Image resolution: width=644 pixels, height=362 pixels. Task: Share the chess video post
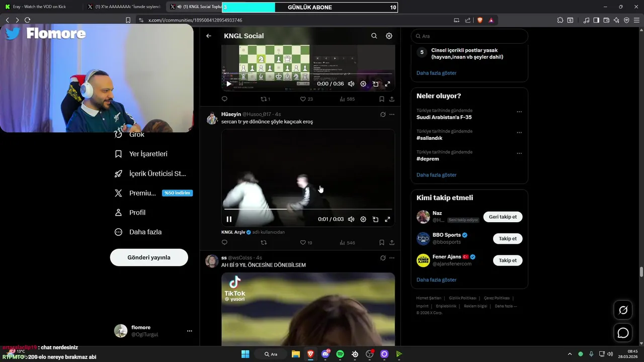[392, 99]
